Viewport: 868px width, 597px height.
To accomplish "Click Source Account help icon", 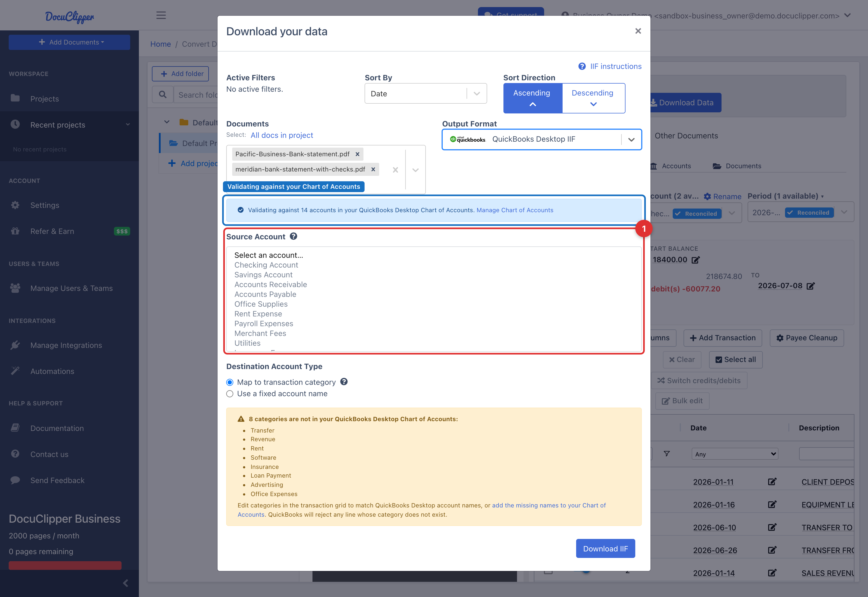I will click(x=293, y=236).
